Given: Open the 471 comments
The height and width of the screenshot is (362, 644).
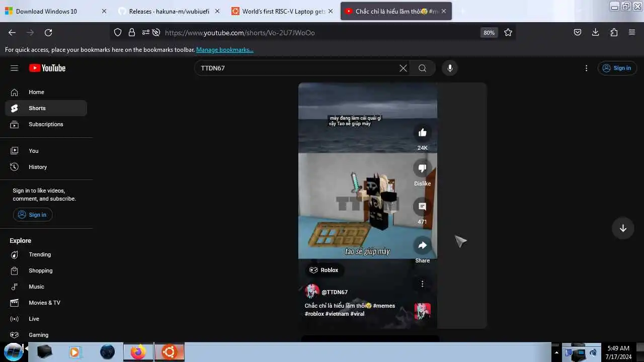Looking at the screenshot, I should (x=422, y=207).
